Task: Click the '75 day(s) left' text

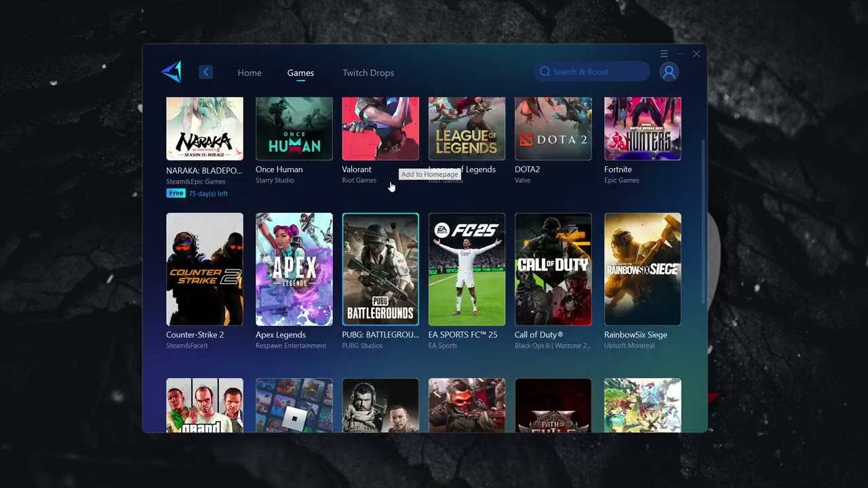Action: [x=208, y=194]
